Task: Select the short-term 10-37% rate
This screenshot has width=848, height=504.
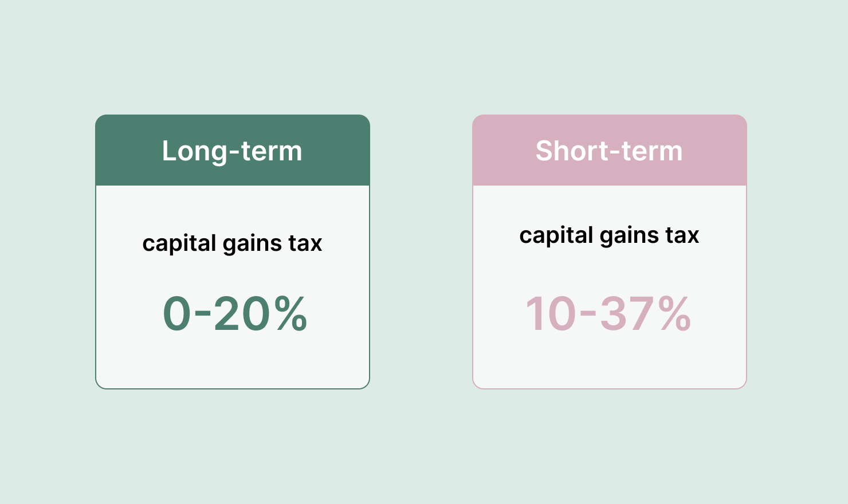Action: pos(608,314)
